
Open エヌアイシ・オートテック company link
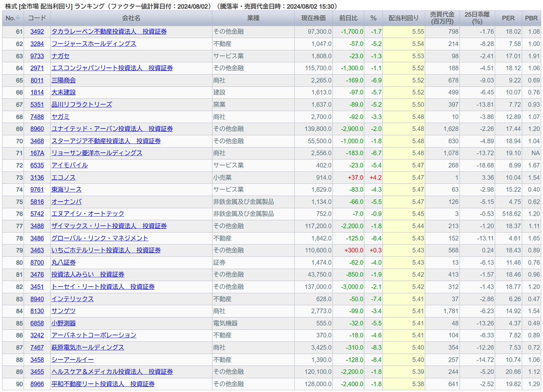tap(88, 214)
